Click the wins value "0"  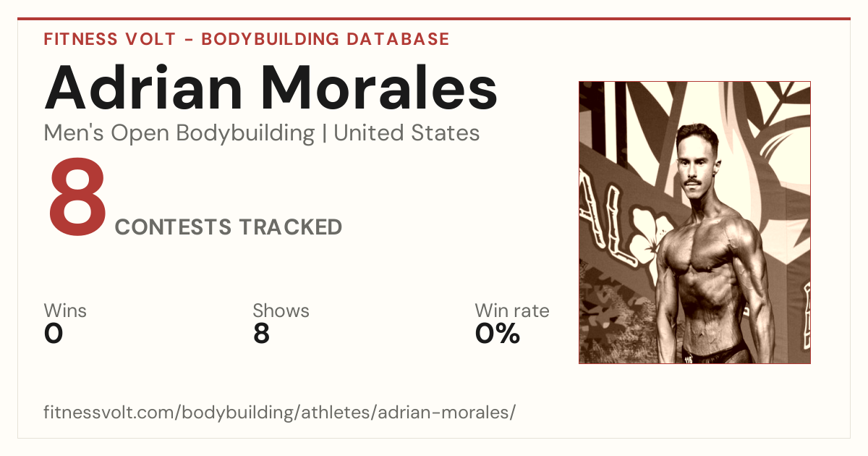click(x=54, y=334)
